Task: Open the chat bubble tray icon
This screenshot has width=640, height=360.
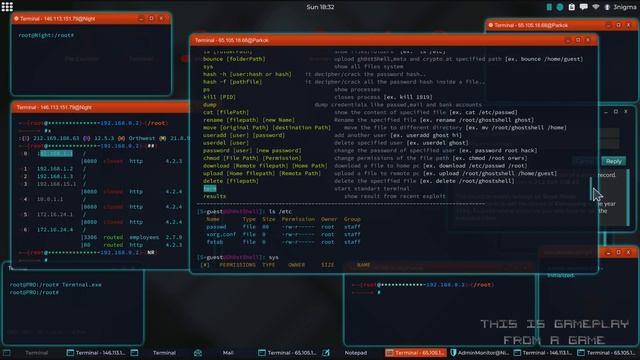Action: (x=583, y=7)
